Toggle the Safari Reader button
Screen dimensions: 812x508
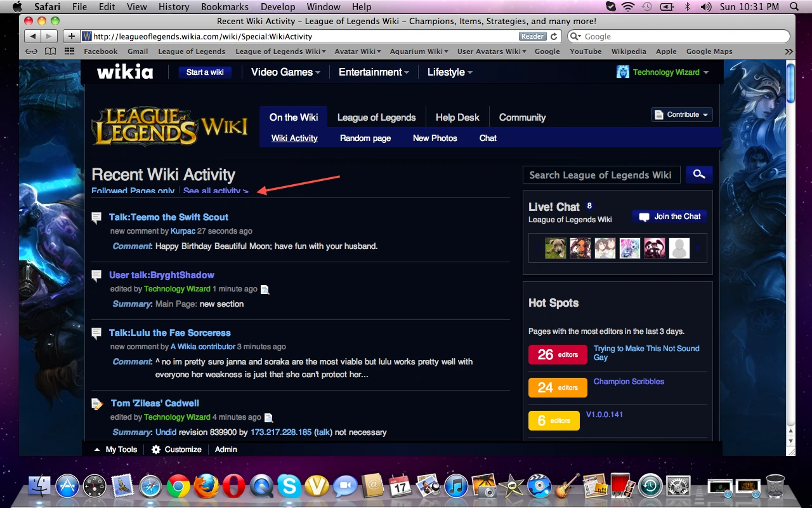point(532,37)
